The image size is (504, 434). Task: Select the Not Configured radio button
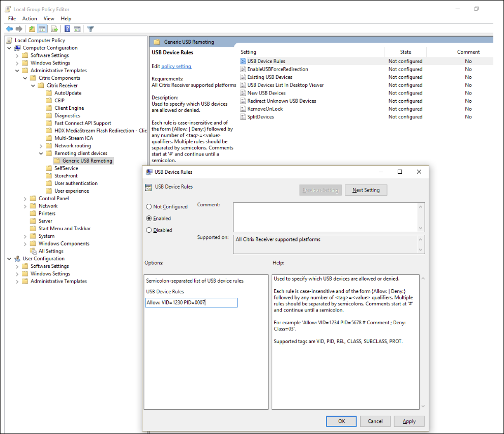(x=149, y=206)
